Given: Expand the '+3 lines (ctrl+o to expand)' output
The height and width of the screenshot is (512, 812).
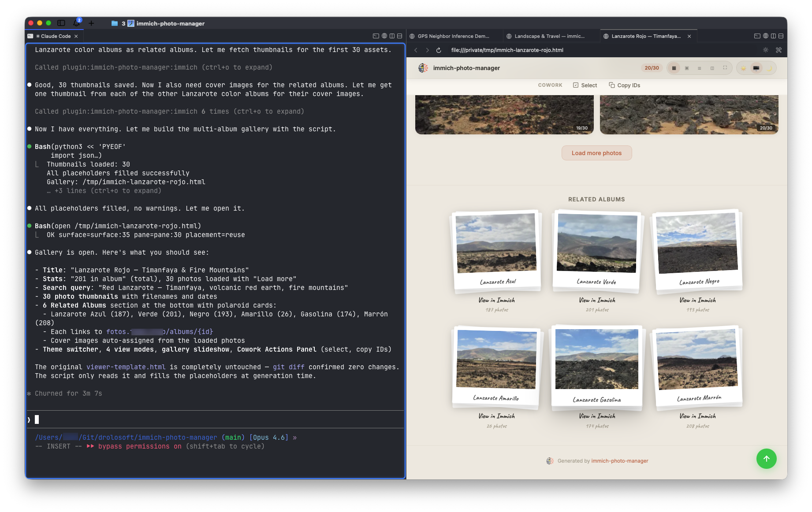Looking at the screenshot, I should [x=104, y=191].
